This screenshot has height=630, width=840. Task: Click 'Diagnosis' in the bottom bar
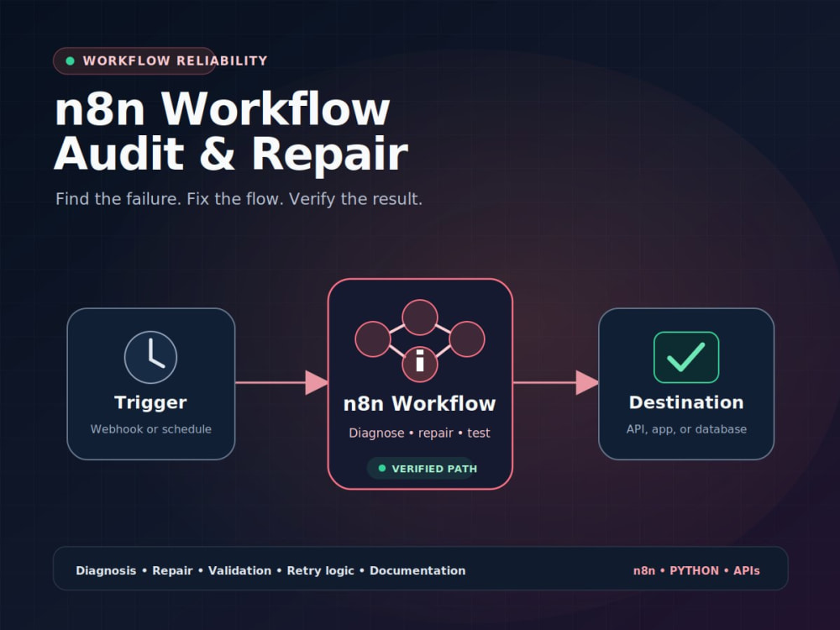coord(106,570)
